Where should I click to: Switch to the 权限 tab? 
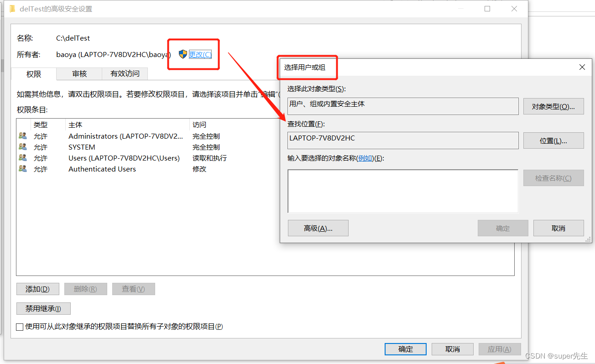click(34, 74)
